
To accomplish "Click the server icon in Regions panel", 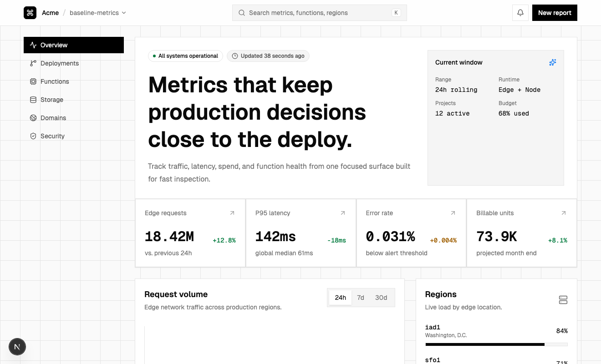I will tap(563, 300).
